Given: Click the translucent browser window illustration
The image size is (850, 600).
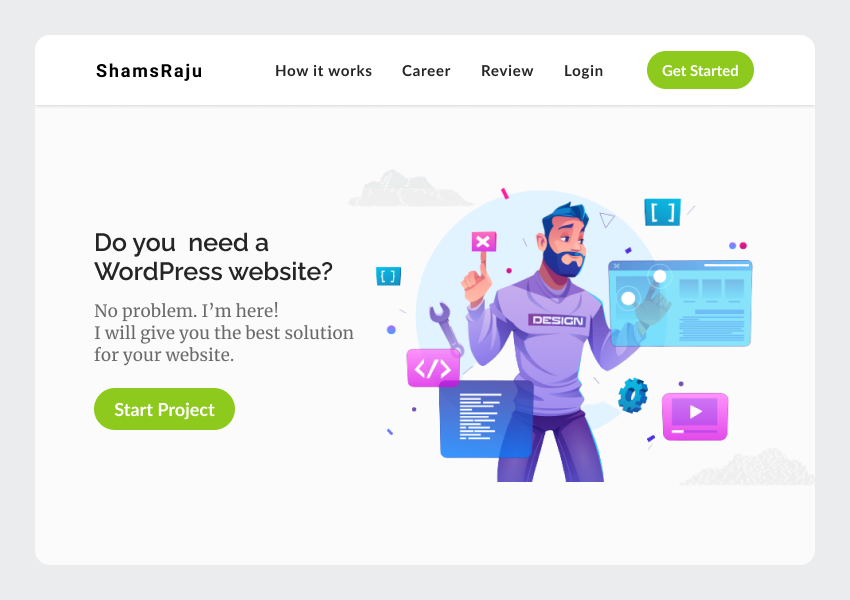Looking at the screenshot, I should click(680, 303).
